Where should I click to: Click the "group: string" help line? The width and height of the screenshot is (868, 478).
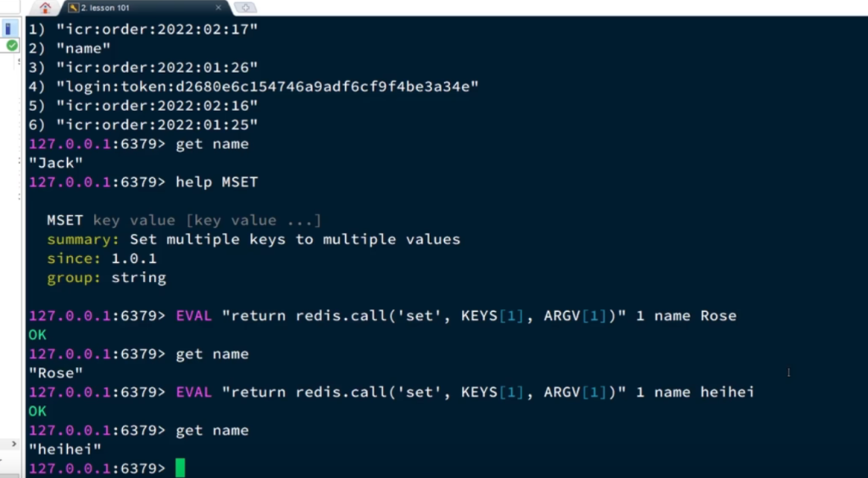(x=107, y=278)
